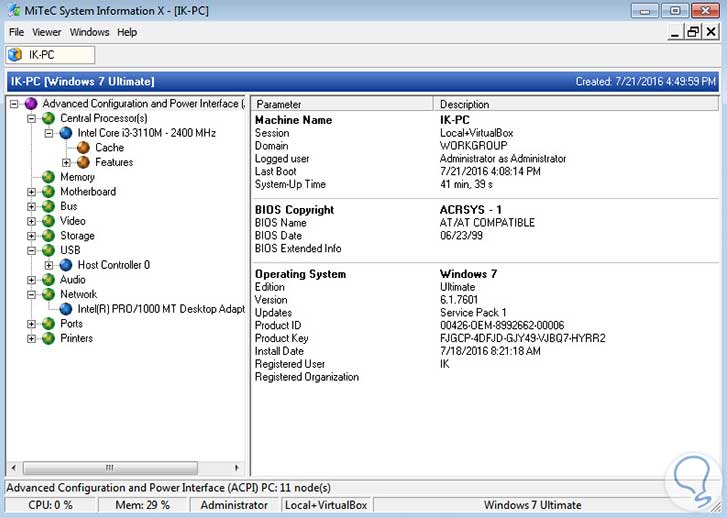Screen dimensions: 727x518
Task: Select the IK-PC document tab
Action: click(x=50, y=55)
